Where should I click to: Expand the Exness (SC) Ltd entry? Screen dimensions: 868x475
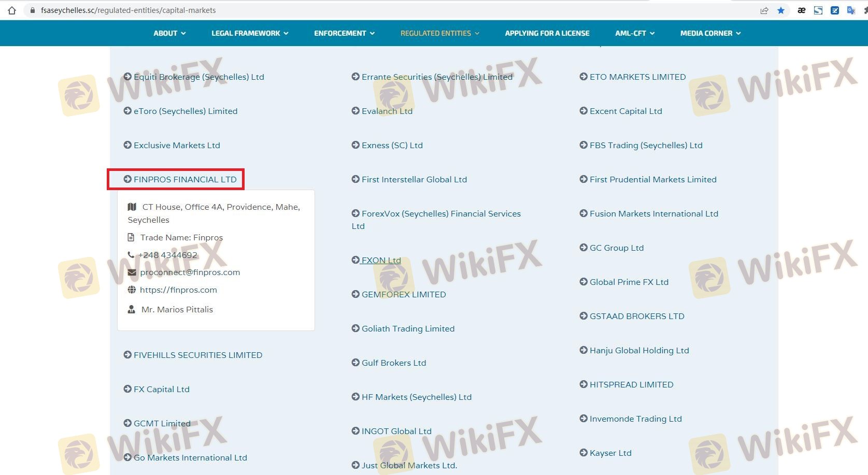coord(392,146)
